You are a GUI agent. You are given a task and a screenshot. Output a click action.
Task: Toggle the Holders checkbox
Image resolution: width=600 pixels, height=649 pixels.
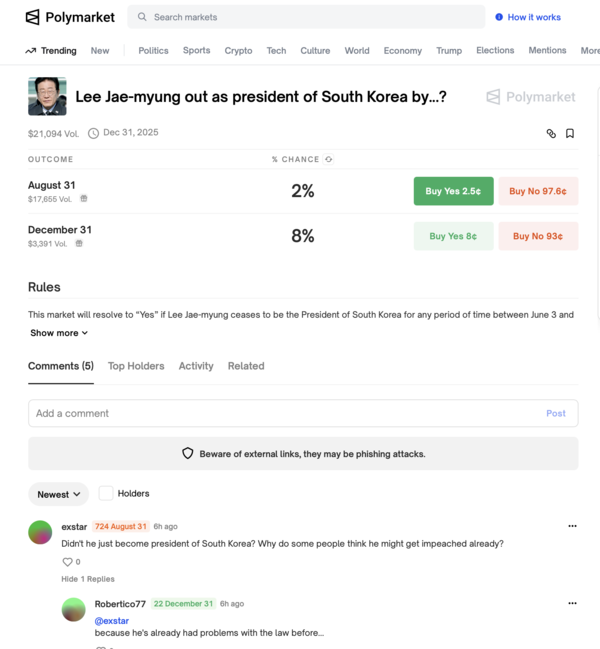106,493
